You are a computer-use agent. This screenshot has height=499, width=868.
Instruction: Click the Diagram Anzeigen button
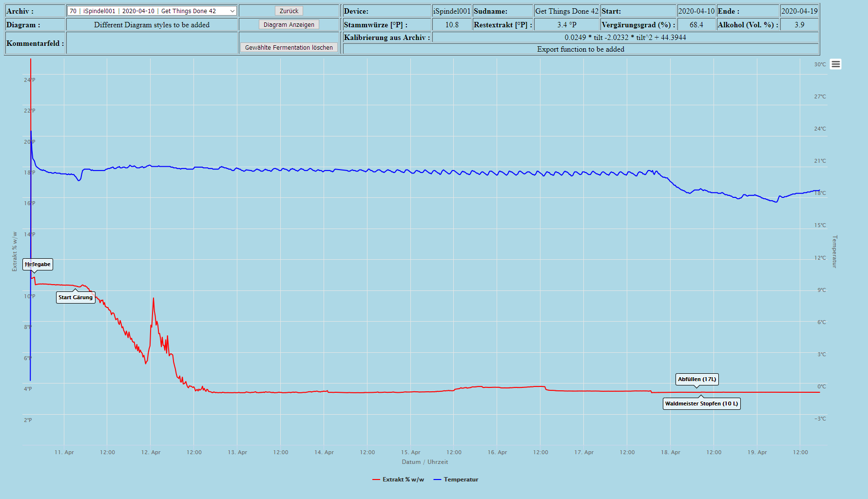click(x=289, y=25)
